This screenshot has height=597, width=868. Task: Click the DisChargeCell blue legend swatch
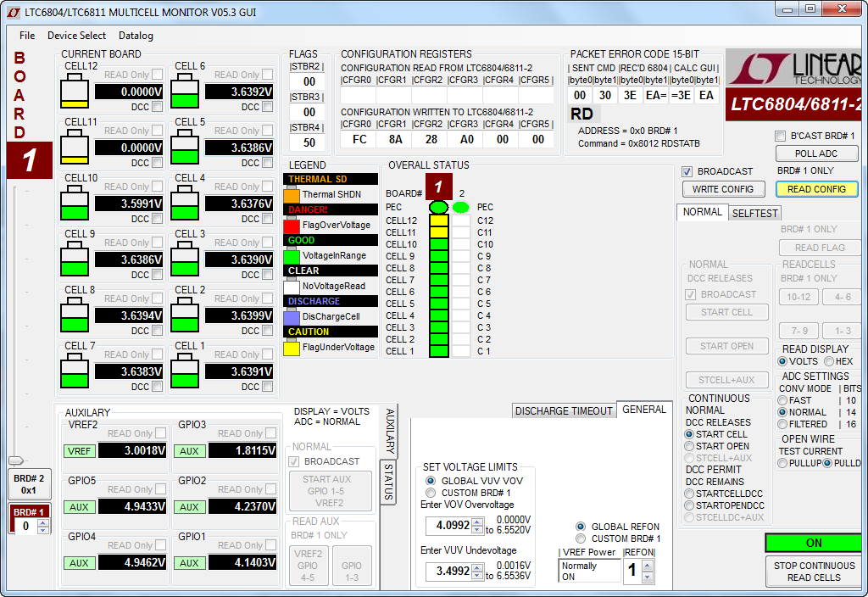292,317
